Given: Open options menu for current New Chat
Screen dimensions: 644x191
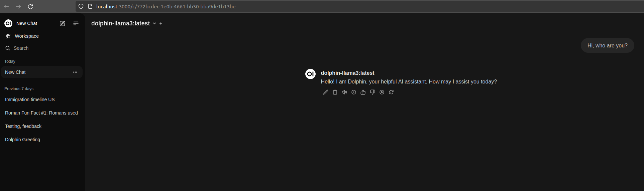Looking at the screenshot, I should click(x=75, y=72).
